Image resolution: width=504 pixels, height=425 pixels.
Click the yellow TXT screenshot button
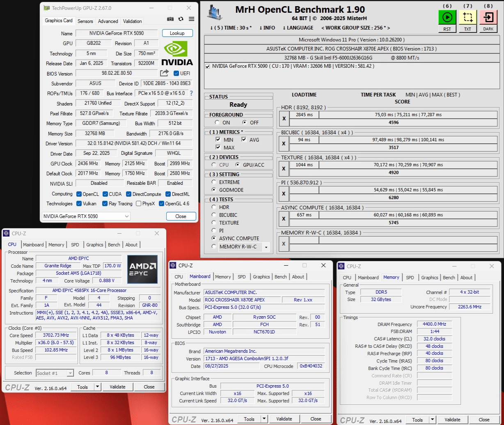[x=467, y=17]
